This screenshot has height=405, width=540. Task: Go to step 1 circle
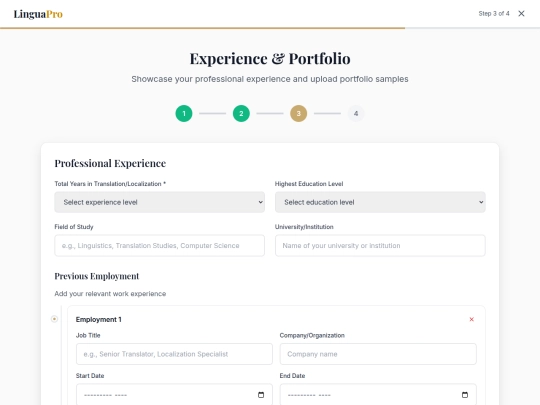tap(184, 113)
